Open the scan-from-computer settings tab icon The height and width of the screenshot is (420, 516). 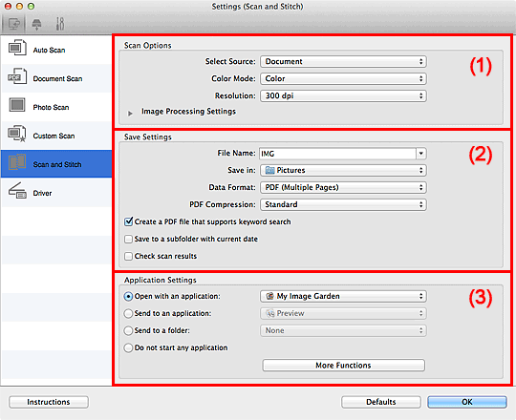(13, 24)
